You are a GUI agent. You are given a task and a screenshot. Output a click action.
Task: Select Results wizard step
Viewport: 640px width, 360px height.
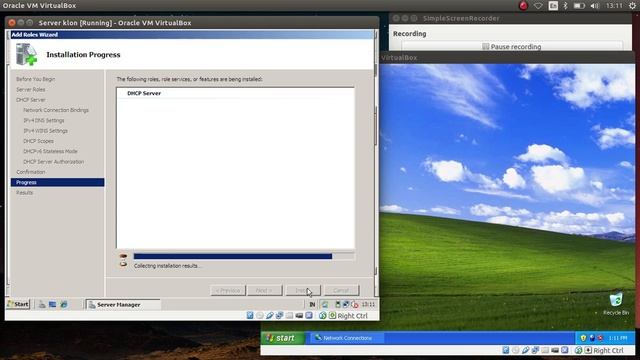(x=24, y=193)
